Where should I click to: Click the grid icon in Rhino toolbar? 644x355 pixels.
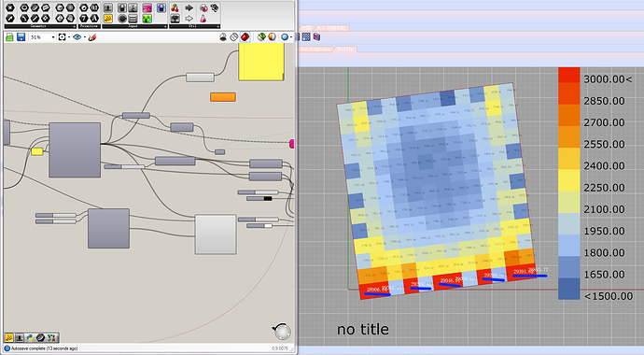click(x=306, y=37)
